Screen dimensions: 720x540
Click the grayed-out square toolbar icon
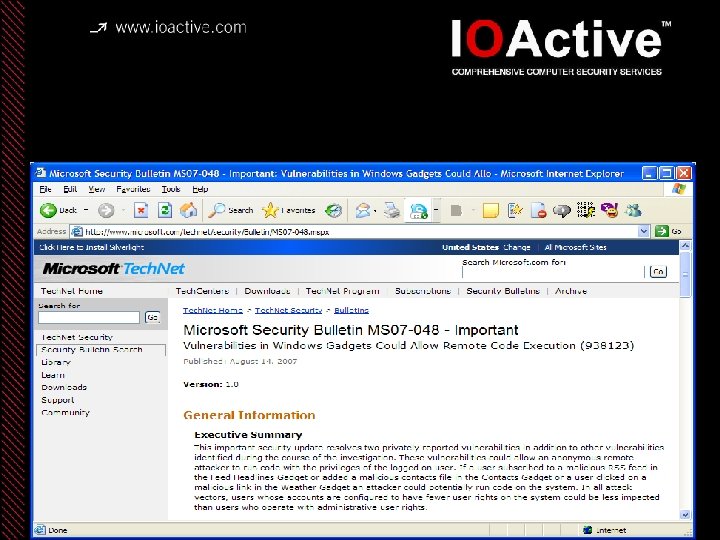(x=456, y=210)
